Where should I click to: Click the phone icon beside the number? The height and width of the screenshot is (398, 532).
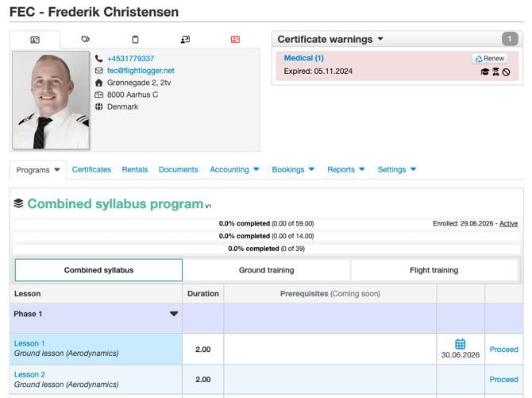98,59
